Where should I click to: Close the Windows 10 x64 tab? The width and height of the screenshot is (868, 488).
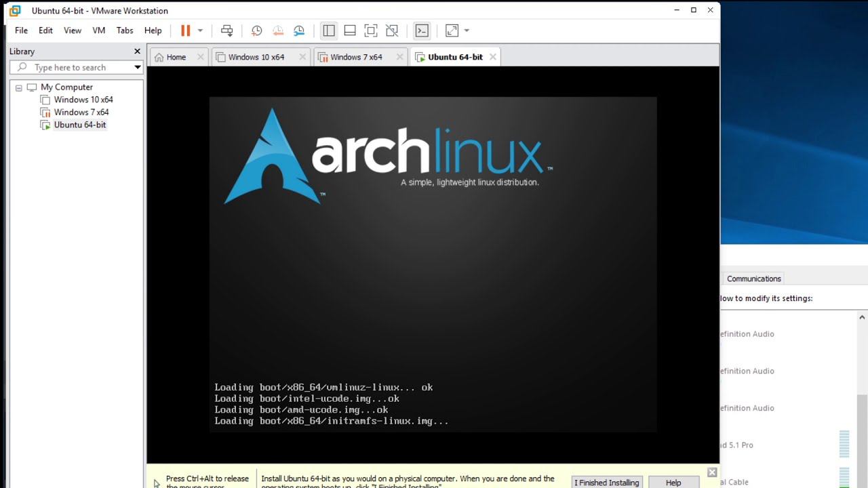[302, 57]
